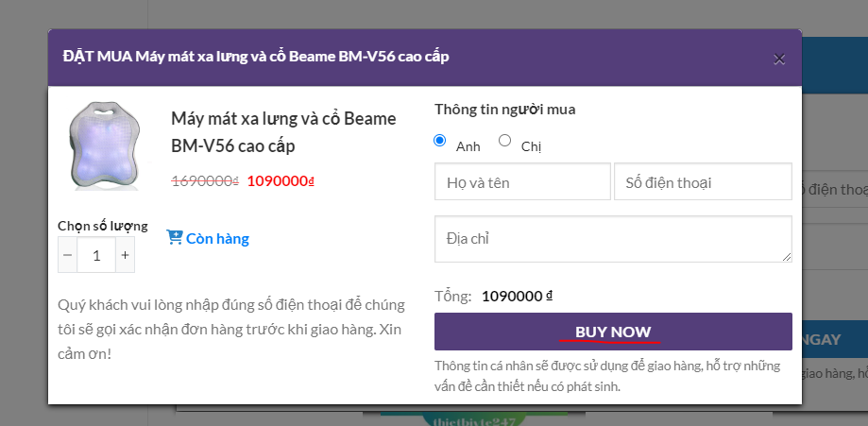Close the order popup with the X
The image size is (868, 426).
[779, 60]
